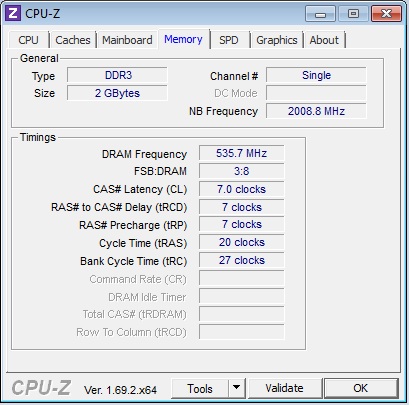409x405 pixels.
Task: Select the Memory tab
Action: [x=183, y=39]
